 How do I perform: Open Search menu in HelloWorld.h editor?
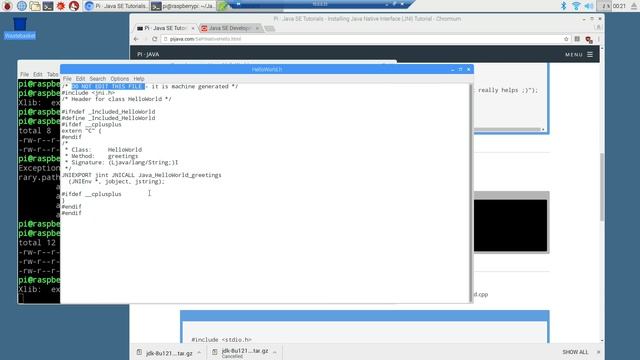click(98, 79)
